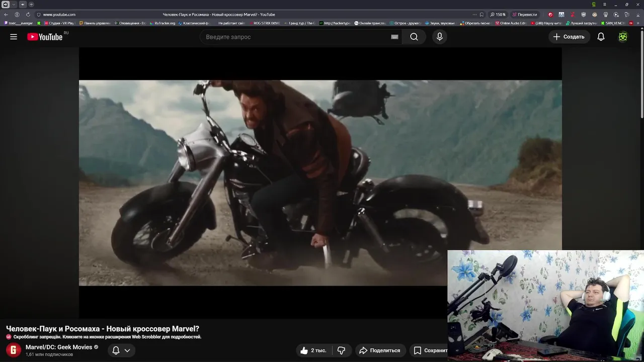Open the Обрезать песню bookmark

475,23
